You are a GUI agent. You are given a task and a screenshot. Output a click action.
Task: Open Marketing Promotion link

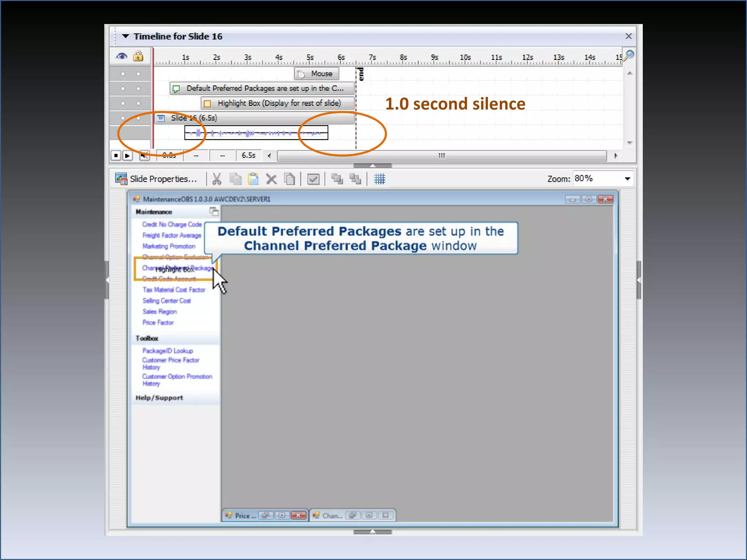click(169, 246)
